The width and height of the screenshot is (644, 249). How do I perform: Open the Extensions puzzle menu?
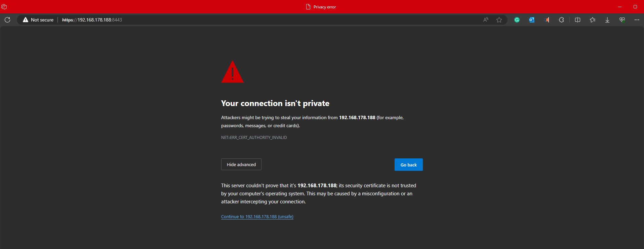click(x=561, y=20)
